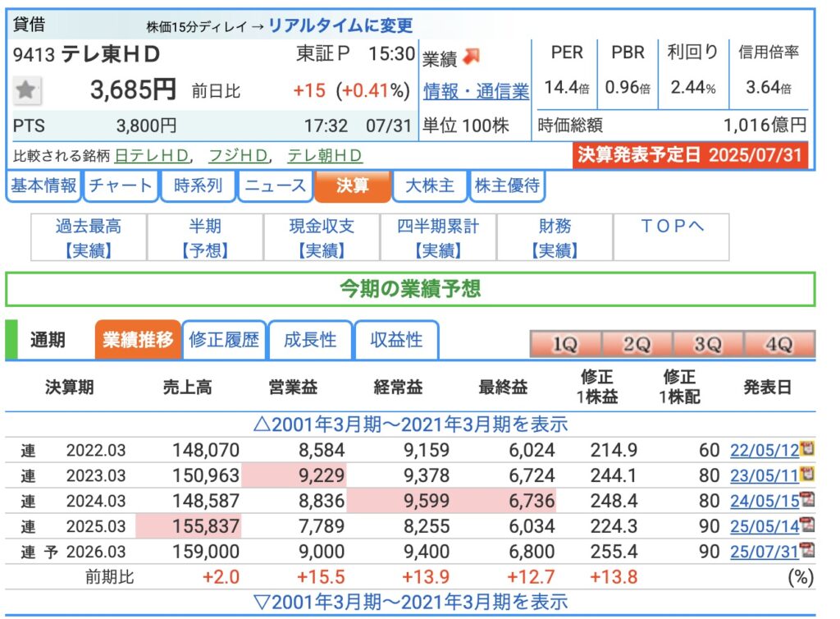
Task: Open the 成長性 sub-tab
Action: 310,339
